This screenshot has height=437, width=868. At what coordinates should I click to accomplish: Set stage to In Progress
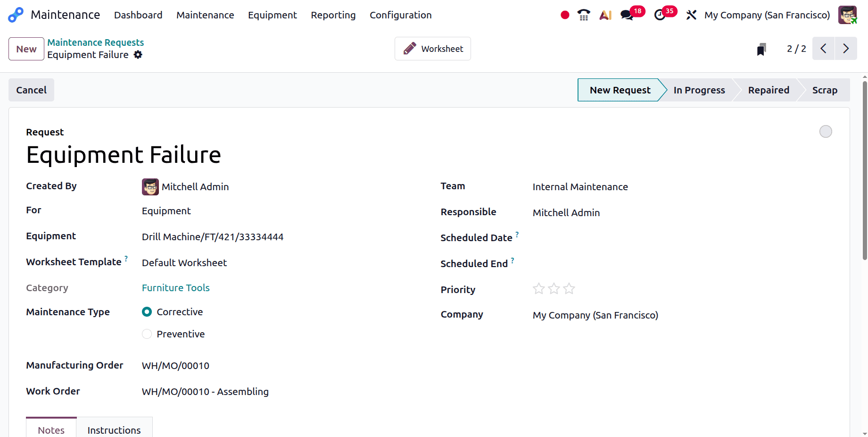tap(699, 90)
